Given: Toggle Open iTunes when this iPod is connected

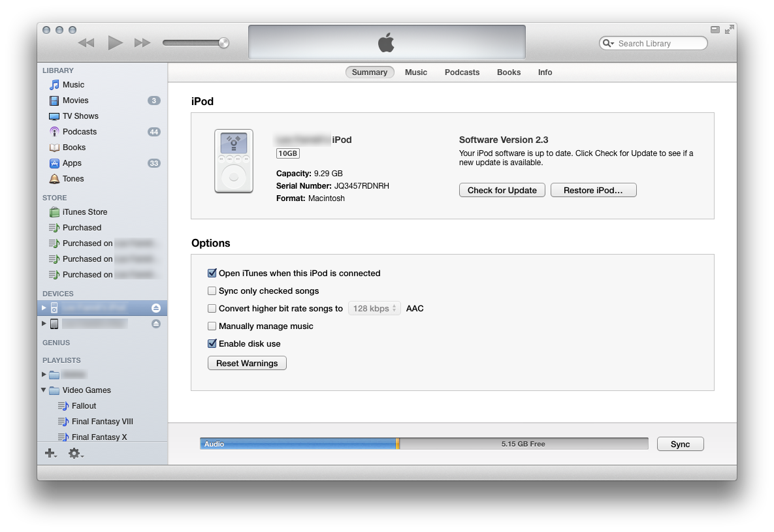Looking at the screenshot, I should 212,274.
